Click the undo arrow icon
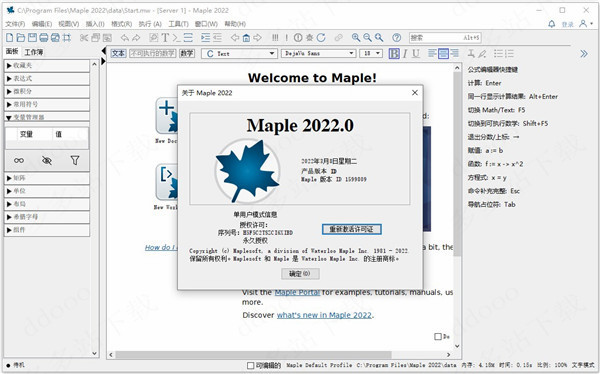 click(125, 38)
